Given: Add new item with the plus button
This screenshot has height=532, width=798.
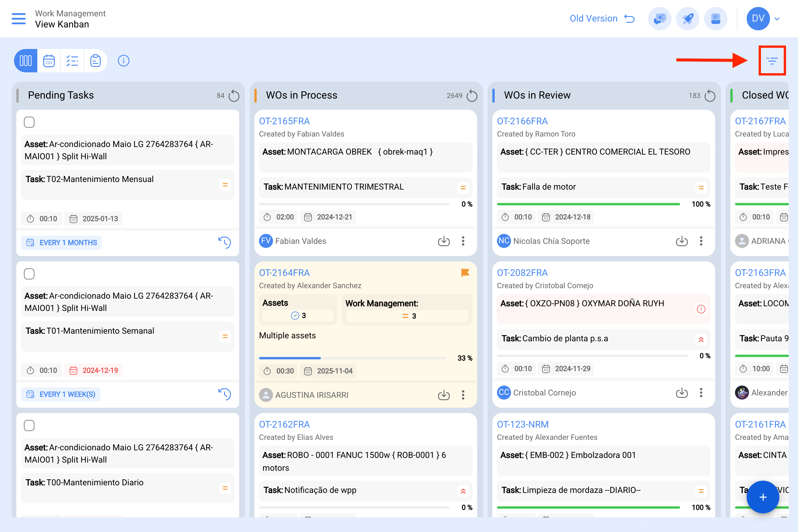Looking at the screenshot, I should [x=763, y=497].
